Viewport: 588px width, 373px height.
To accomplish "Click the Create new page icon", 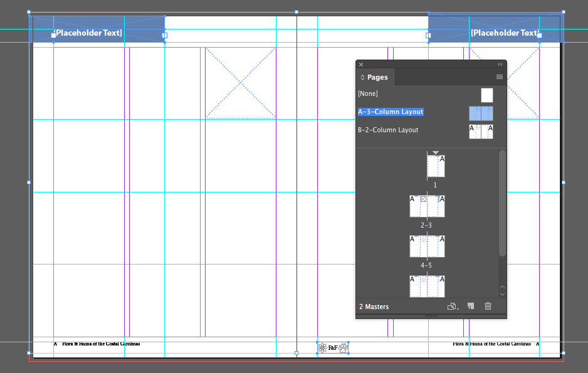I will pyautogui.click(x=471, y=307).
